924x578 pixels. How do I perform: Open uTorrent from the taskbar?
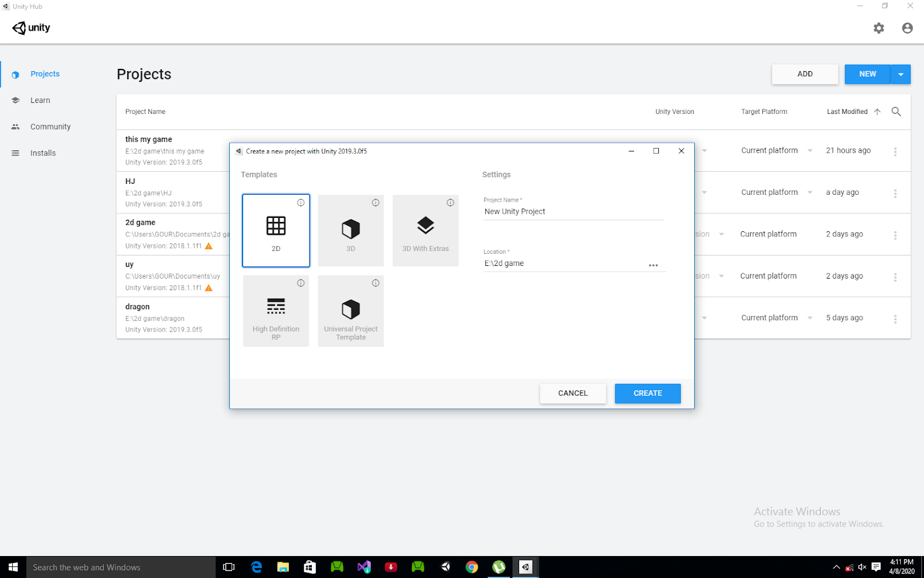(499, 567)
